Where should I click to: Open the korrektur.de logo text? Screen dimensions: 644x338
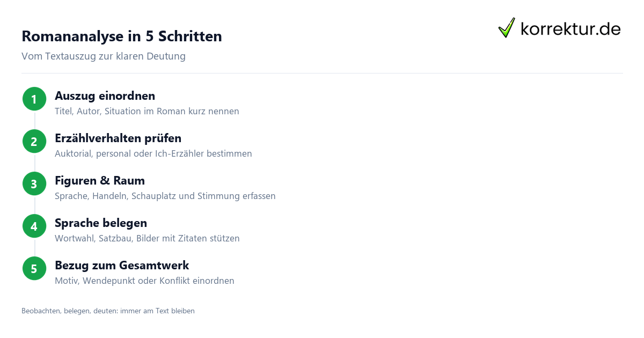tap(570, 28)
